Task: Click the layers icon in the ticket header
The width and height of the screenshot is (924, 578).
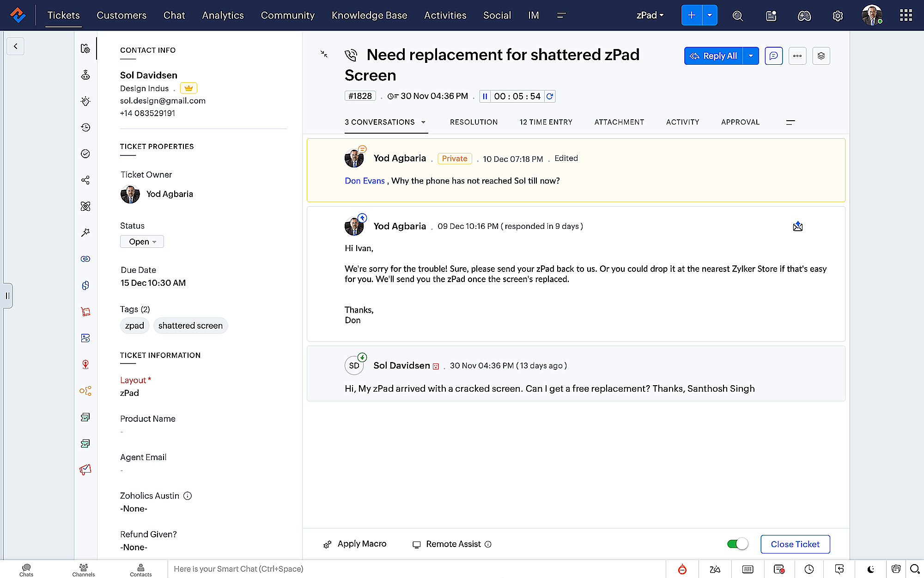Action: [821, 56]
